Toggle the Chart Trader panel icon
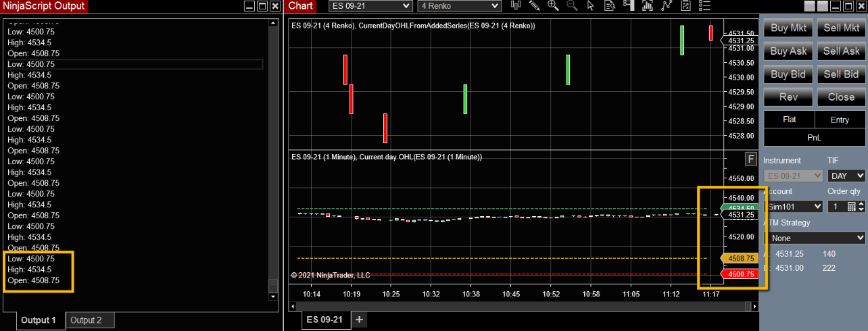The image size is (868, 331). click(629, 6)
